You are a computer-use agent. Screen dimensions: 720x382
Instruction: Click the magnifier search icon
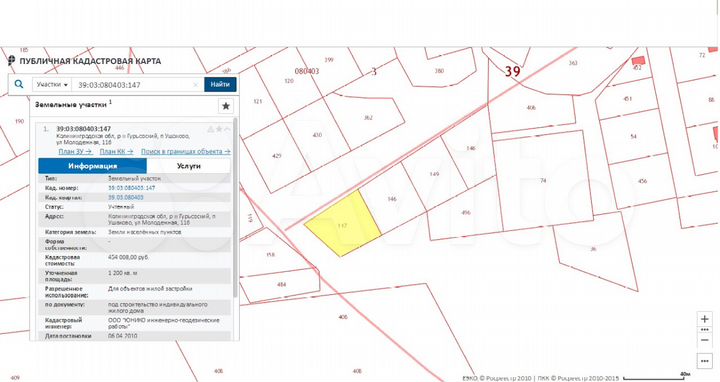pyautogui.click(x=19, y=84)
